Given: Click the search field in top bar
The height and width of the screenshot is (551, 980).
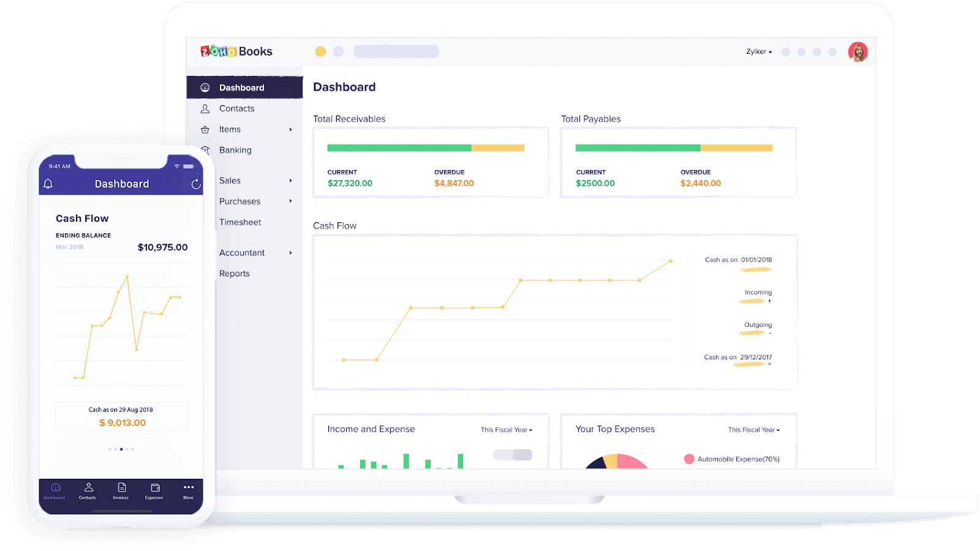Looking at the screenshot, I should coord(396,51).
